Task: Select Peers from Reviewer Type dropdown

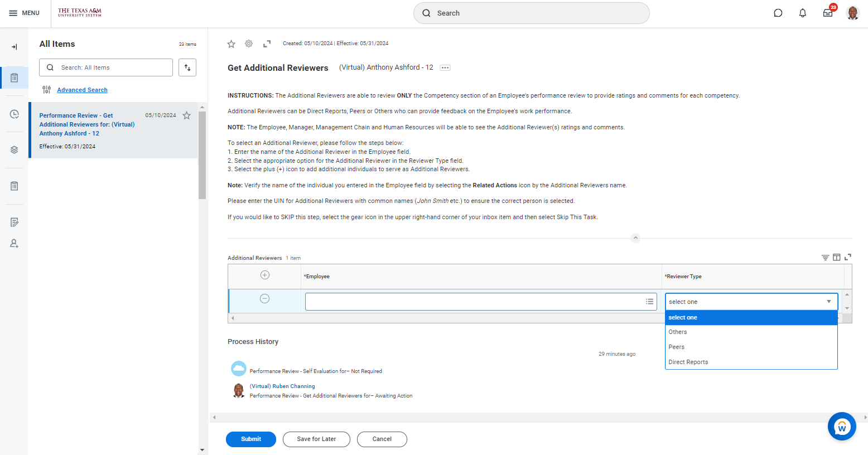Action: 676,347
